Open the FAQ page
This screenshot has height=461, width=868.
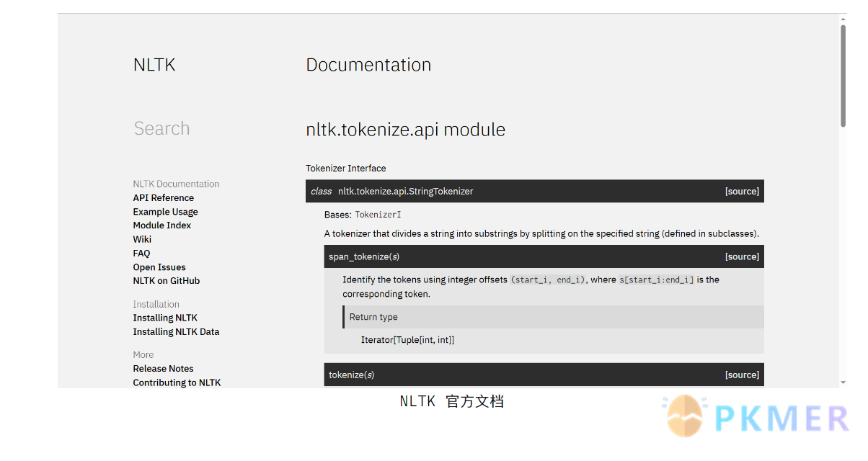tap(141, 254)
